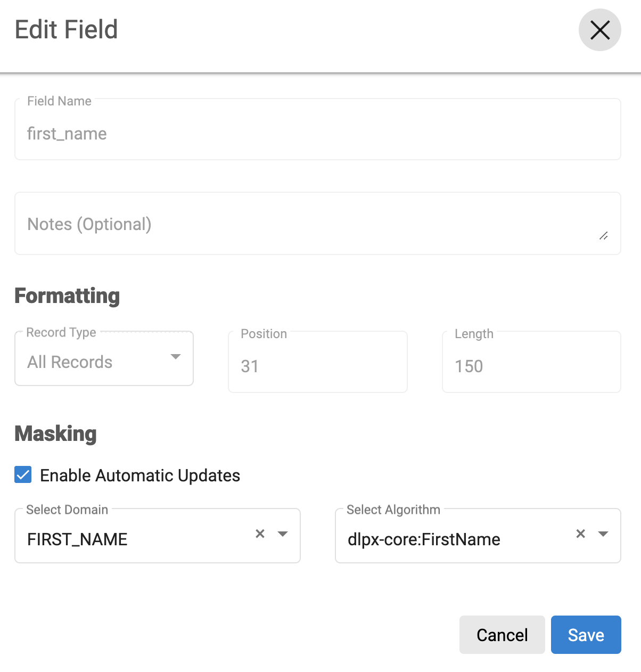Expand the Select Algorithm dropdown arrow

pos(603,534)
